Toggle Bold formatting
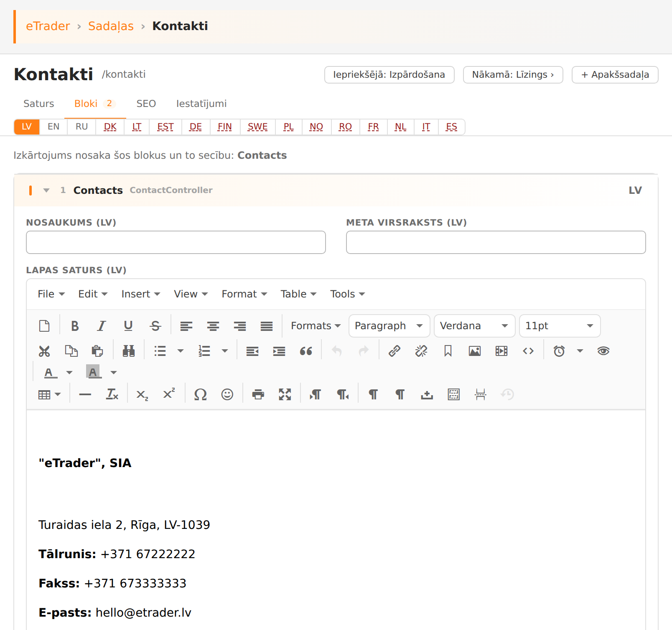 [75, 326]
